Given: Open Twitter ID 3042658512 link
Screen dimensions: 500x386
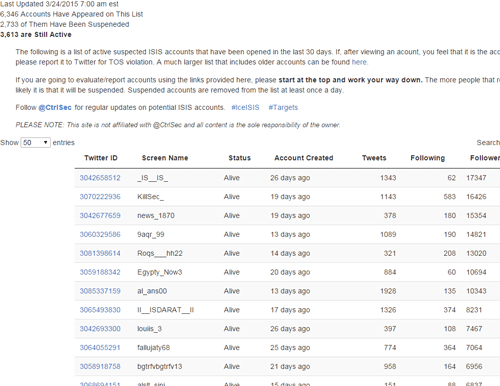Looking at the screenshot, I should [x=100, y=178].
